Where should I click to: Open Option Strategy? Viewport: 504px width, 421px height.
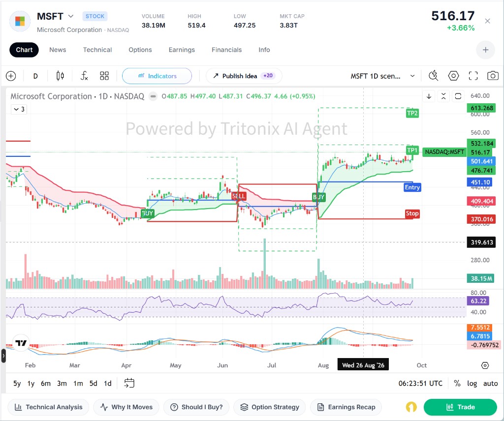coord(270,407)
